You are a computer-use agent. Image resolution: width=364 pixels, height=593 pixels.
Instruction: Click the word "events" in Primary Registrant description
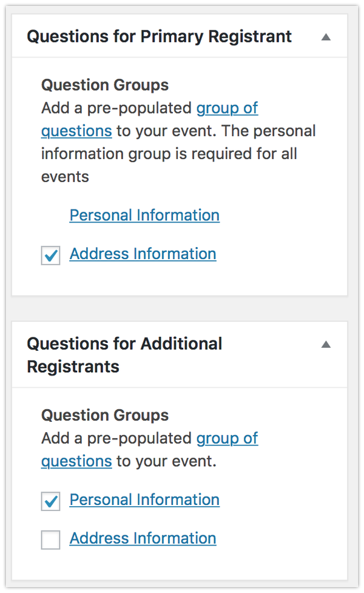[65, 177]
